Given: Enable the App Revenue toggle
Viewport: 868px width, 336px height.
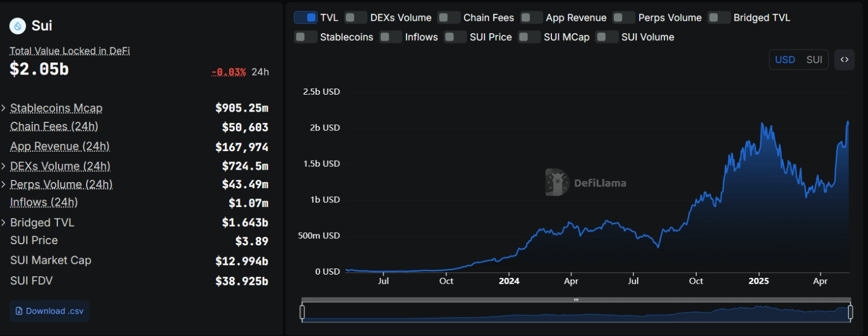Looking at the screenshot, I should click(531, 17).
